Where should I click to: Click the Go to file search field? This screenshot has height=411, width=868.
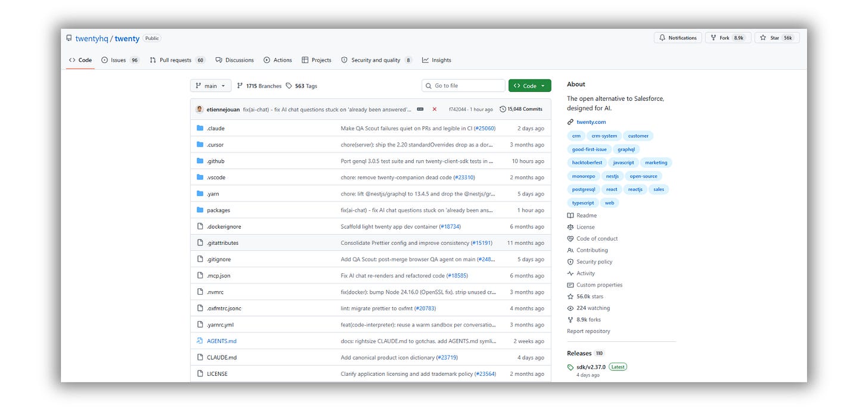point(463,86)
